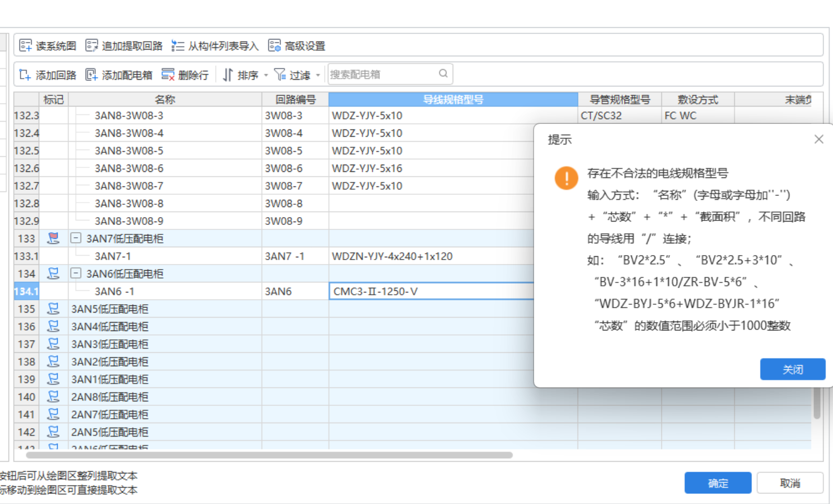Image resolution: width=833 pixels, height=504 pixels.
Task: Click the flag marker on row 140
Action: coord(53,397)
